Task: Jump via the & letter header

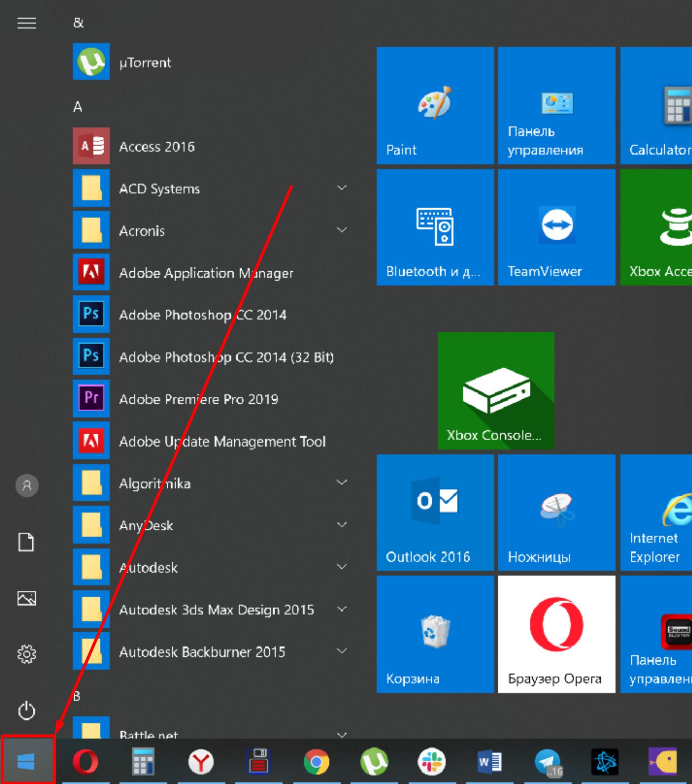Action: click(78, 23)
